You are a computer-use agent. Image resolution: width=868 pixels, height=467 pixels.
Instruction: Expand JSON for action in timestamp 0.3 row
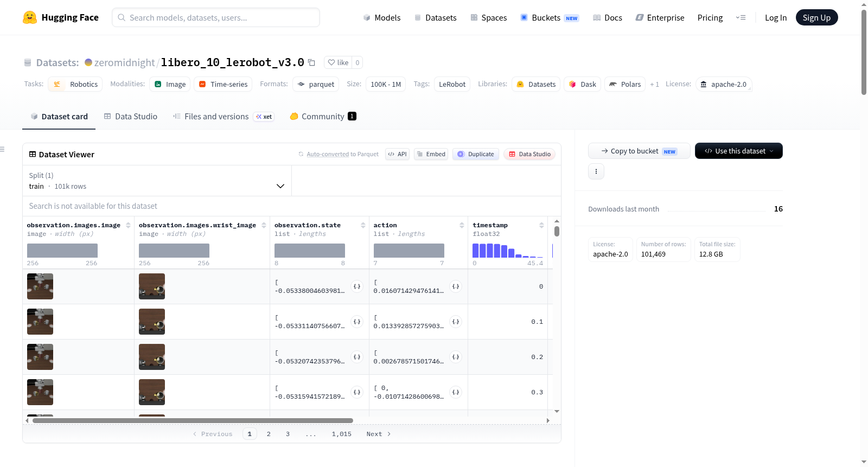point(456,392)
